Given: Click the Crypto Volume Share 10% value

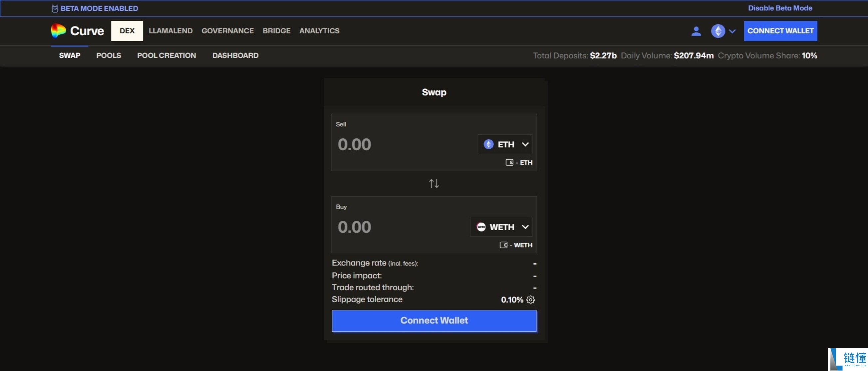Looking at the screenshot, I should 809,56.
